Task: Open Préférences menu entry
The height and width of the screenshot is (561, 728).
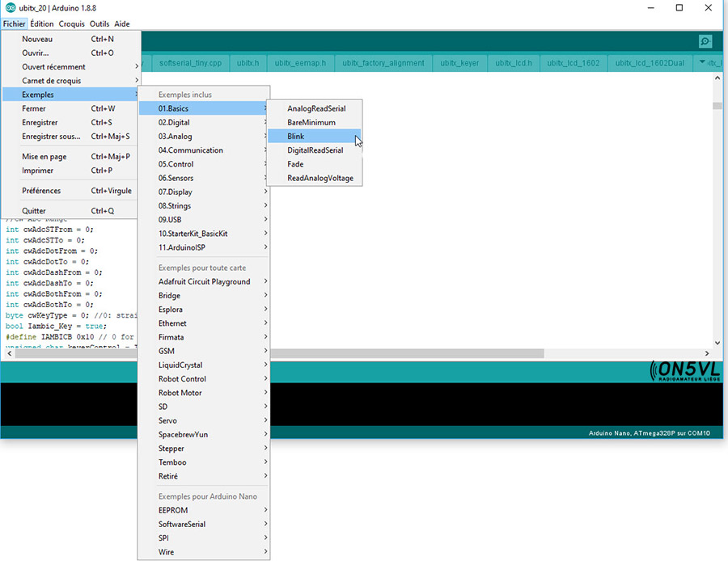Action: click(x=71, y=191)
